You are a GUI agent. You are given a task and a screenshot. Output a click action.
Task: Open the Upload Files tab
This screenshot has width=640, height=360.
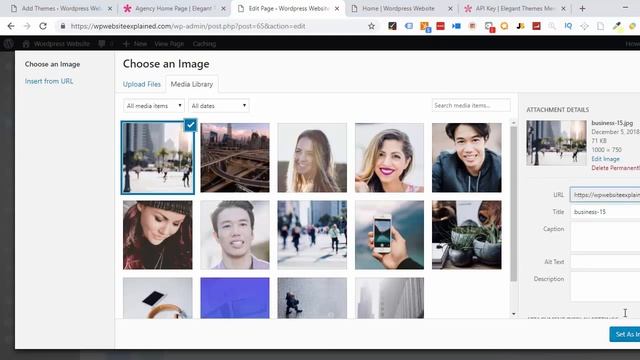142,84
